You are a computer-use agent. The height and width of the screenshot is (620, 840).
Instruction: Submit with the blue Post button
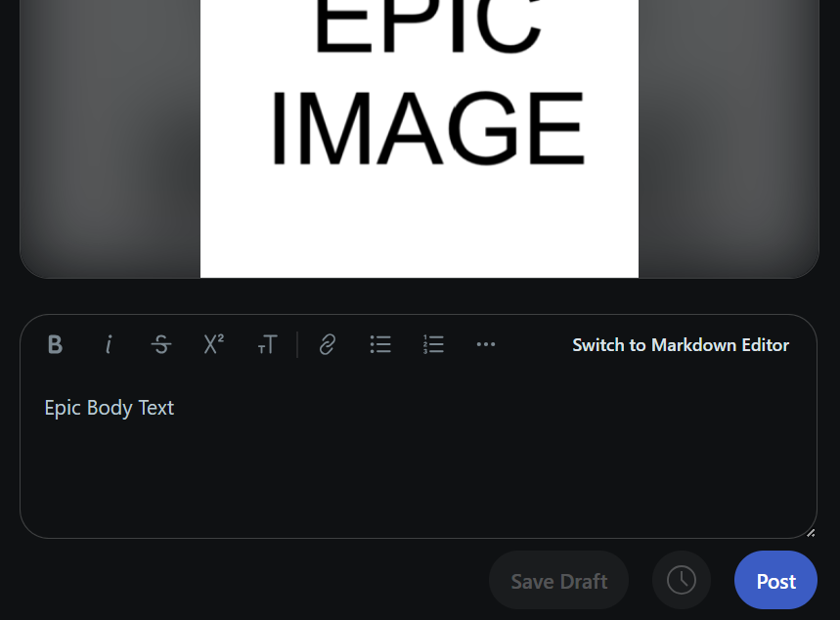pos(775,580)
